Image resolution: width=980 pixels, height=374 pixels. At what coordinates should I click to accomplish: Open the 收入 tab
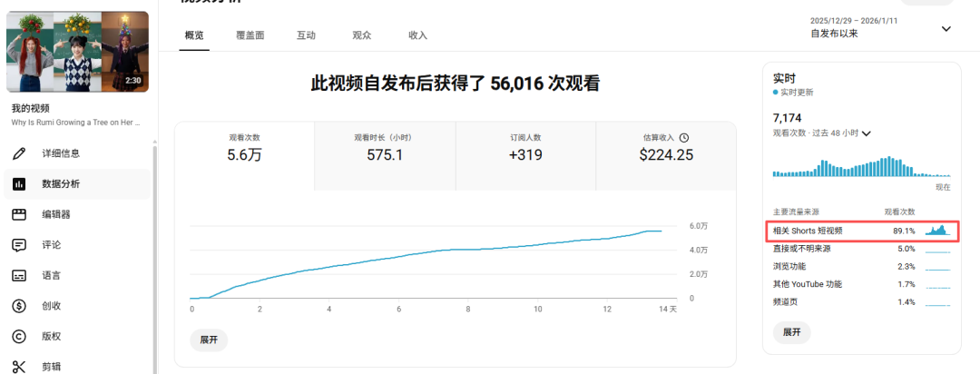pyautogui.click(x=417, y=35)
